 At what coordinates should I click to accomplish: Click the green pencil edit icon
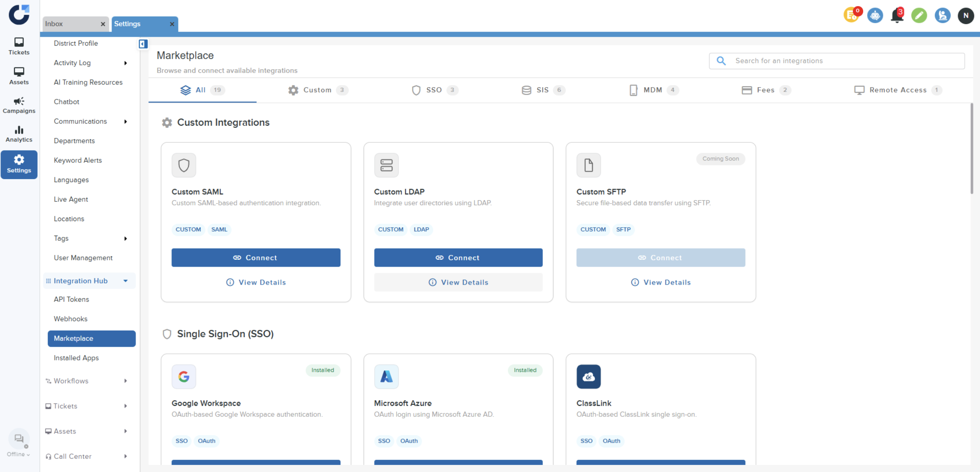click(919, 16)
